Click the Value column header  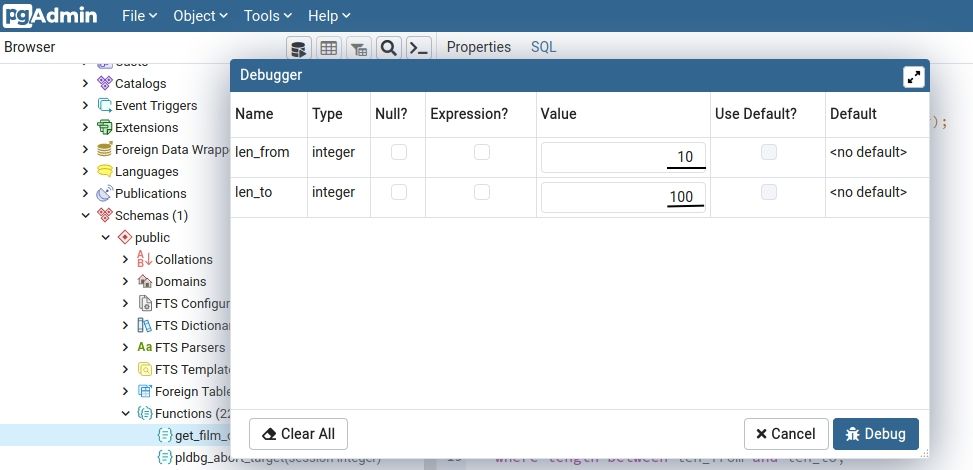pos(558,114)
